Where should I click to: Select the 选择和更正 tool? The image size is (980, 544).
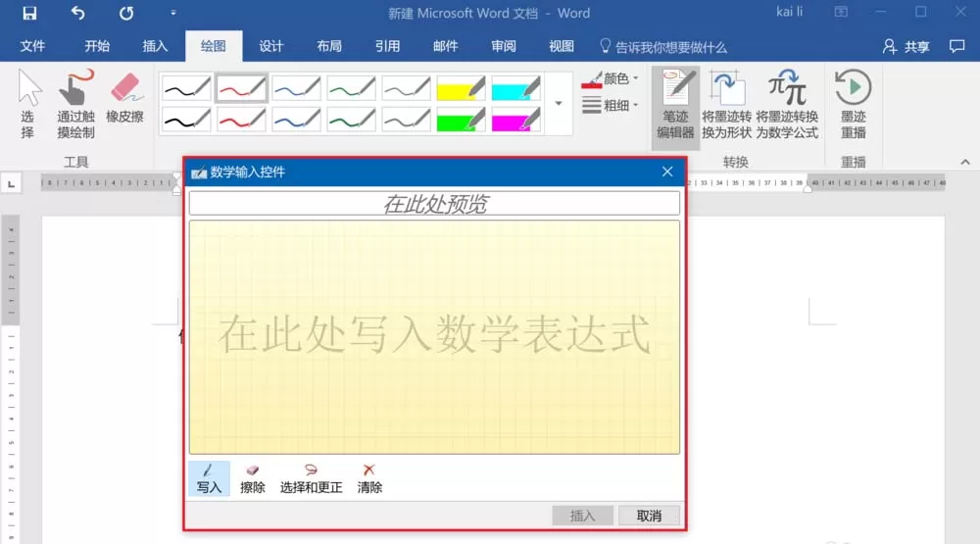point(311,479)
